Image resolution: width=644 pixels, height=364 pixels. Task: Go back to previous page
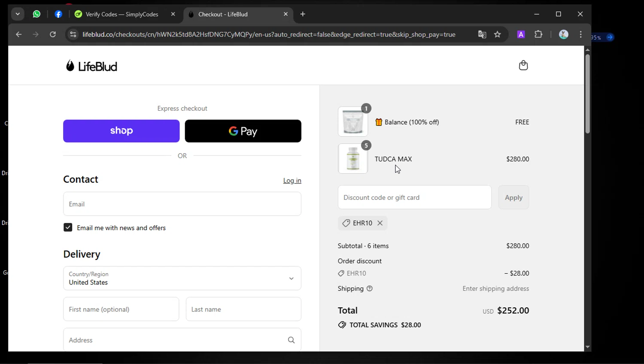[18, 34]
